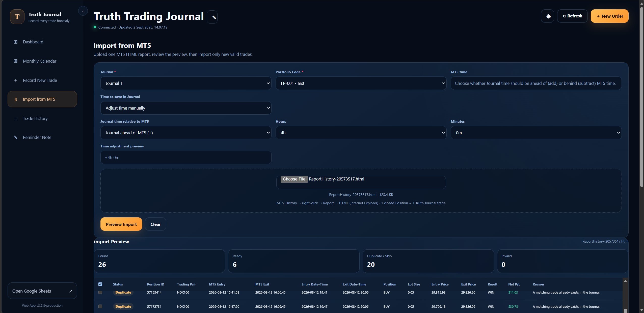Open the Dashboard page

click(x=42, y=42)
